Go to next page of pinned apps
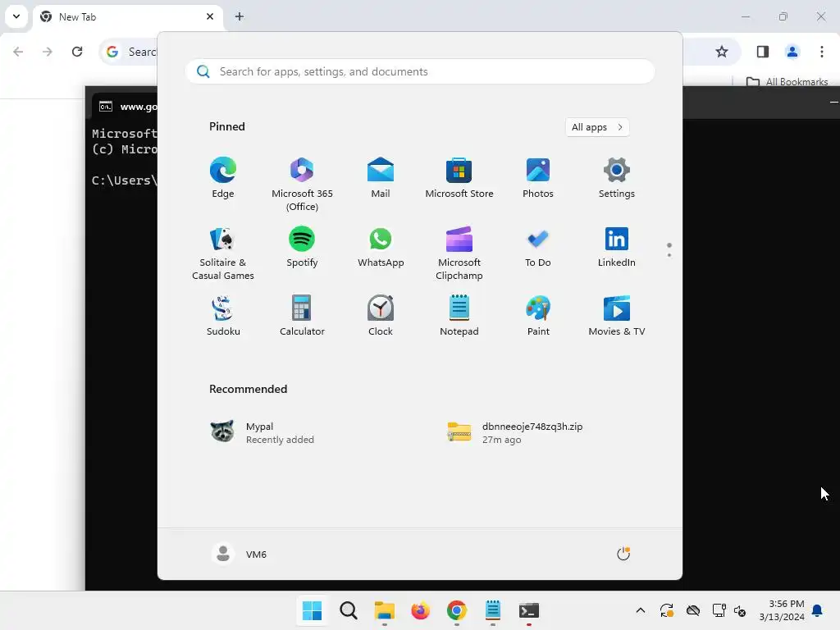 [x=669, y=255]
